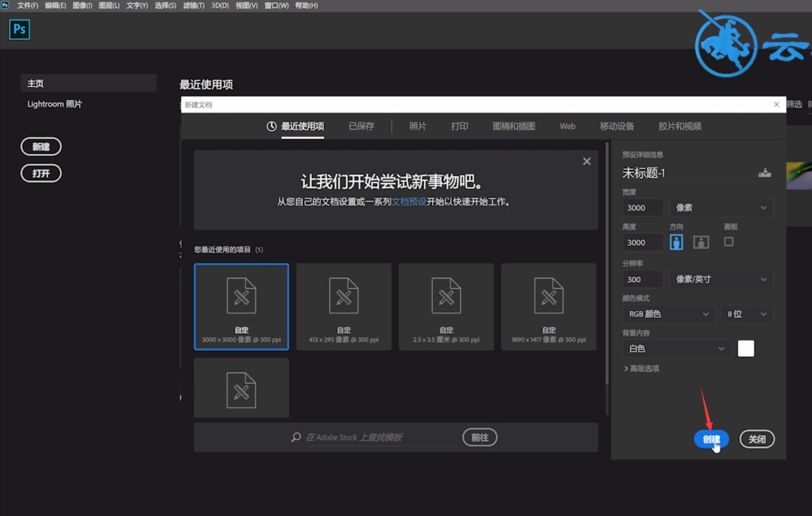Image resolution: width=812 pixels, height=516 pixels.
Task: Switch to the 胶片和视频 tab
Action: (680, 126)
